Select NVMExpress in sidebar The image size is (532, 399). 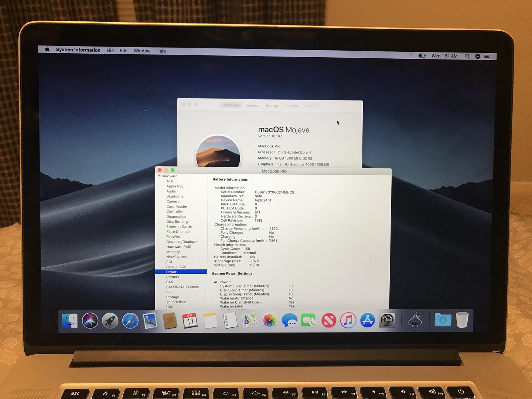(x=177, y=257)
